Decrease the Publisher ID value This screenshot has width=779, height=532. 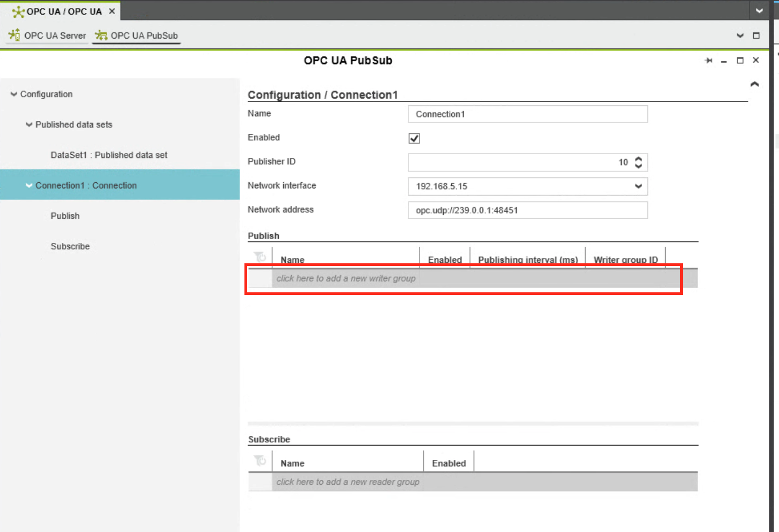pos(638,166)
